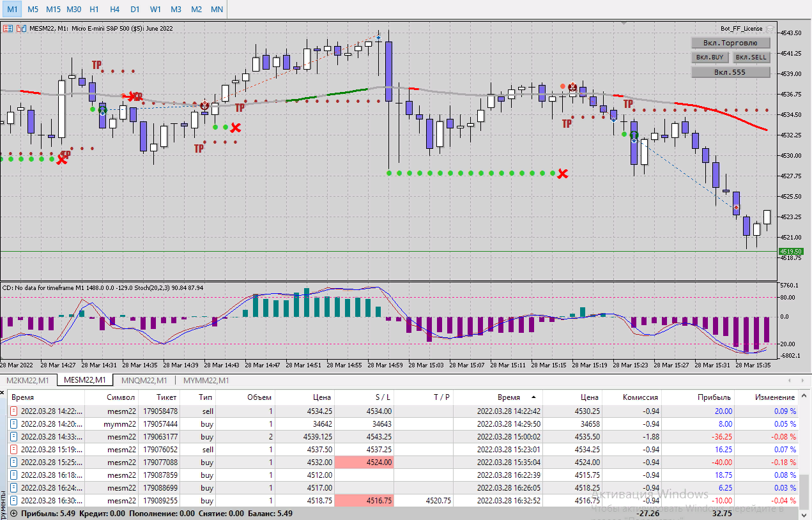812x520 pixels.
Task: Click the buy deal icon for ticket 179088699
Action: pyautogui.click(x=14, y=488)
